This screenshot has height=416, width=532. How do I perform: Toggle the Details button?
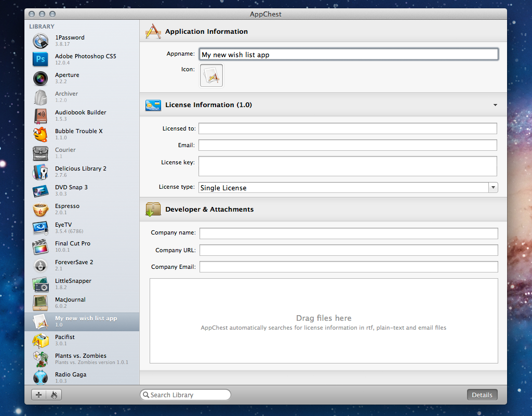(482, 395)
